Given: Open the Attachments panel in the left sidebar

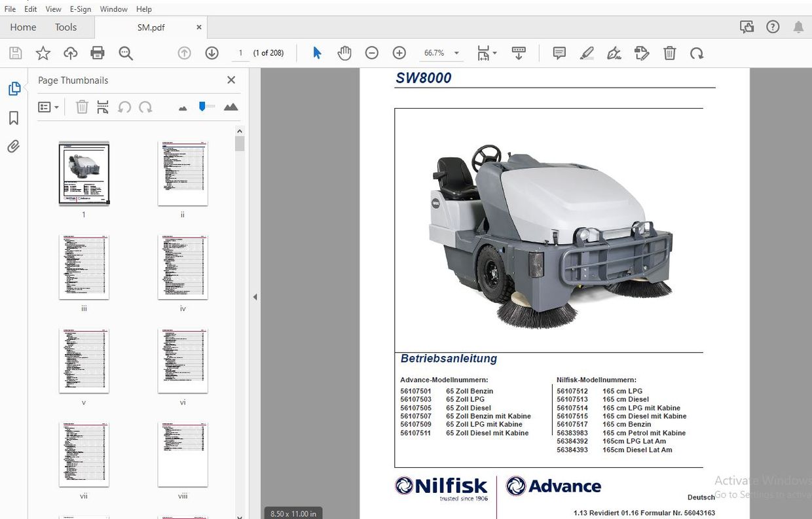Looking at the screenshot, I should pos(14,147).
